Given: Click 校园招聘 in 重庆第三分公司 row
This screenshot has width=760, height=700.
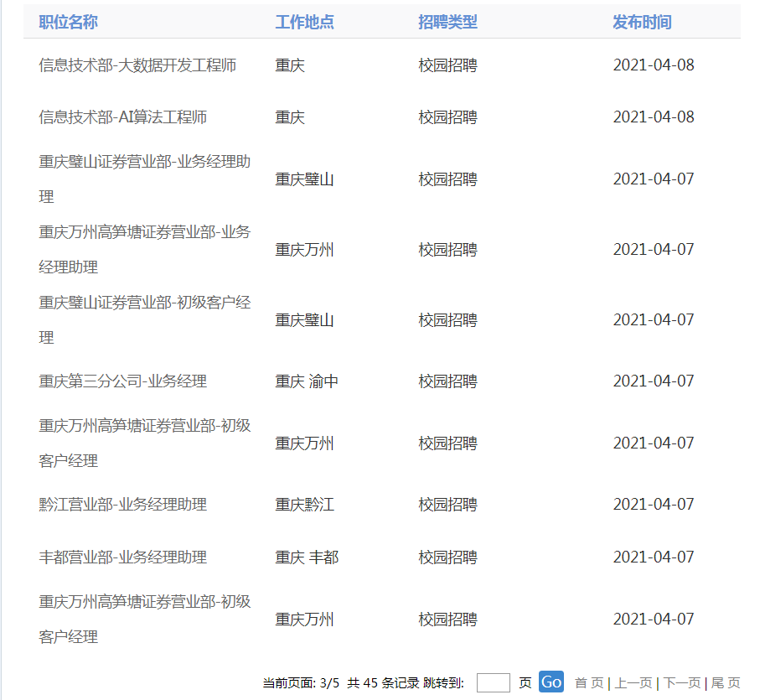Looking at the screenshot, I should pos(447,381).
